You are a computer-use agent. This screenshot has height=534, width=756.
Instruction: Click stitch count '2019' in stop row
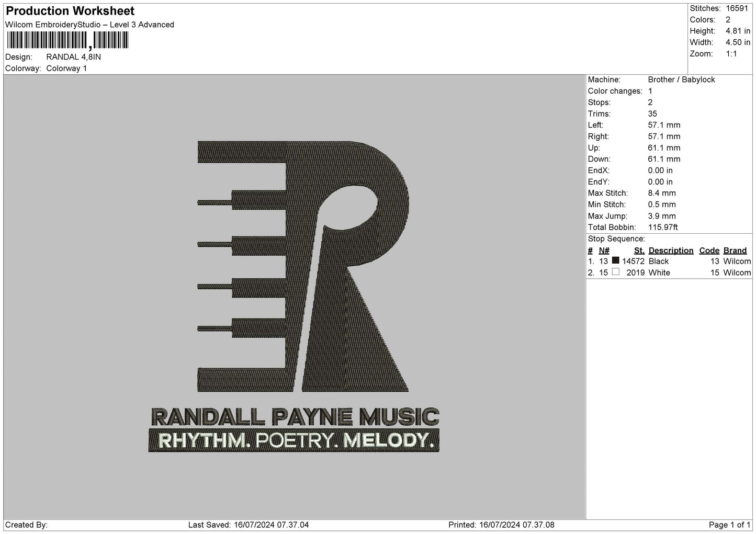636,273
